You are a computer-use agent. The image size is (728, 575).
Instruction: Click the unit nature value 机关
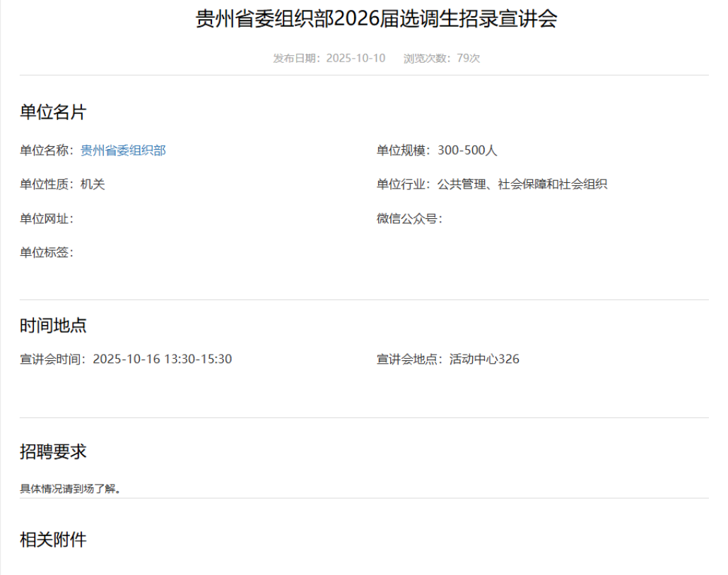[x=93, y=184]
